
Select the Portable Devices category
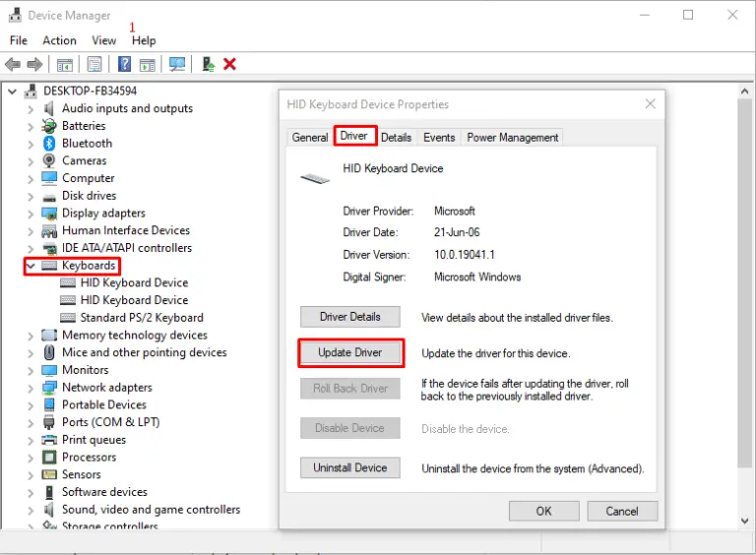[104, 404]
